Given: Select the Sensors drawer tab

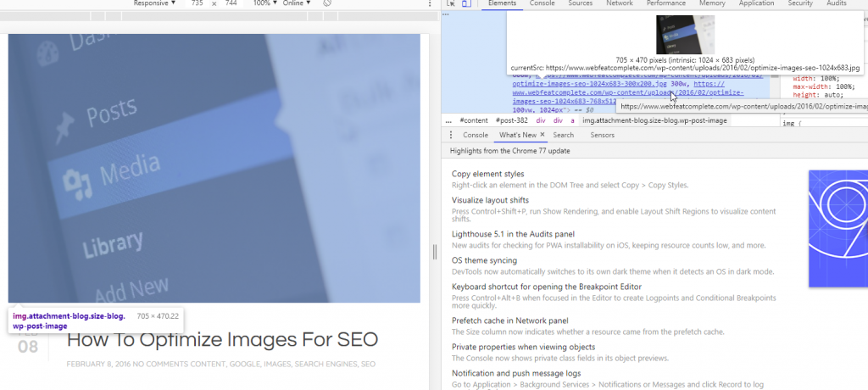Looking at the screenshot, I should click(x=603, y=135).
